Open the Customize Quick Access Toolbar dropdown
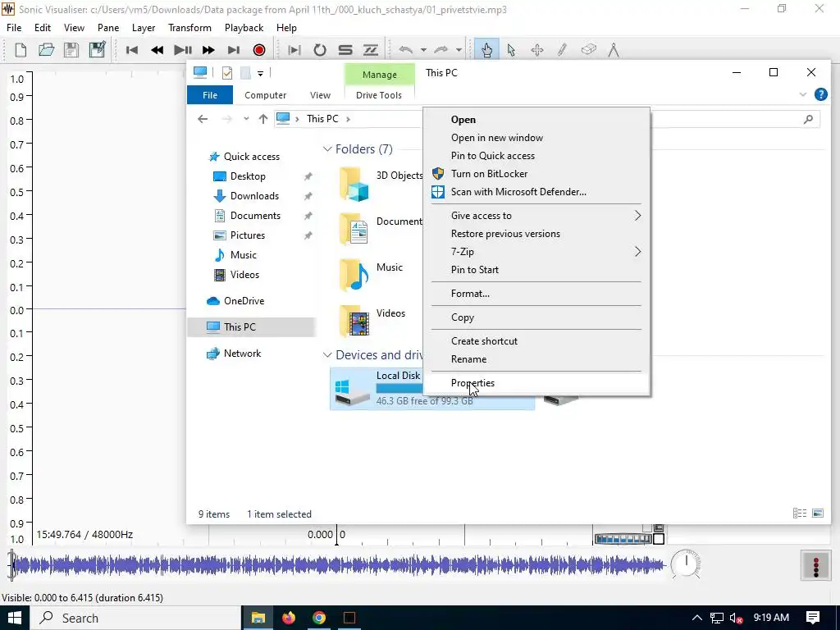Viewport: 840px width, 630px height. 260,73
